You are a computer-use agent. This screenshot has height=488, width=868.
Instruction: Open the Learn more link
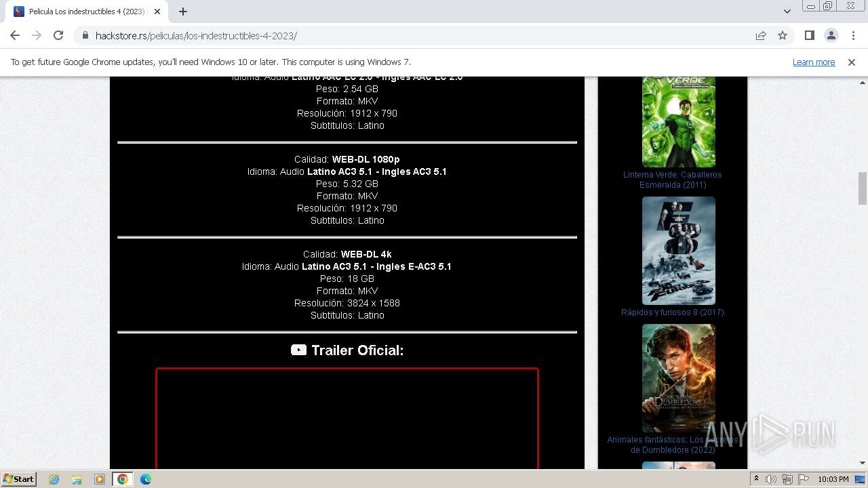[x=814, y=62]
